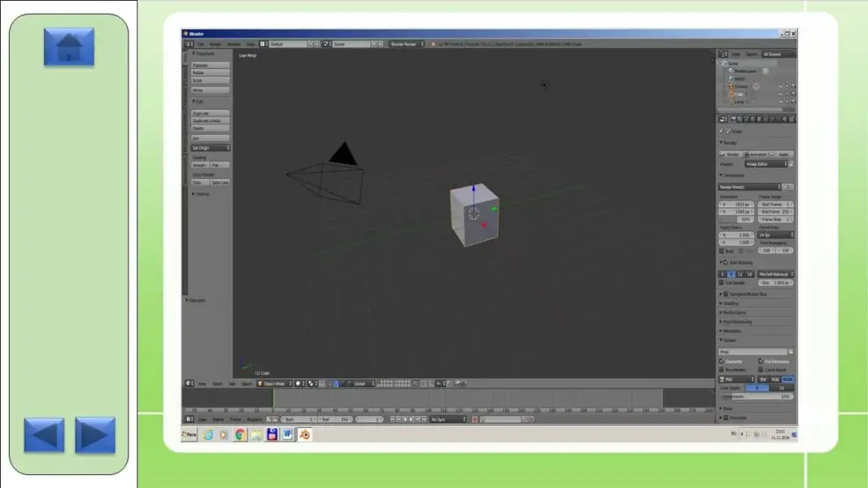868x488 pixels.
Task: Open the File menu in Blender
Action: (x=200, y=44)
